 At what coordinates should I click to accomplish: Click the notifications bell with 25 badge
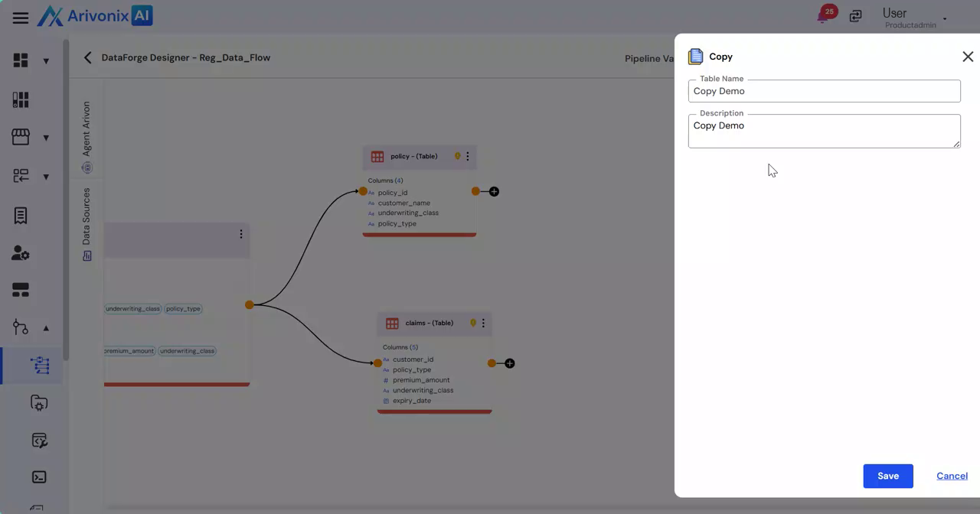pos(824,16)
